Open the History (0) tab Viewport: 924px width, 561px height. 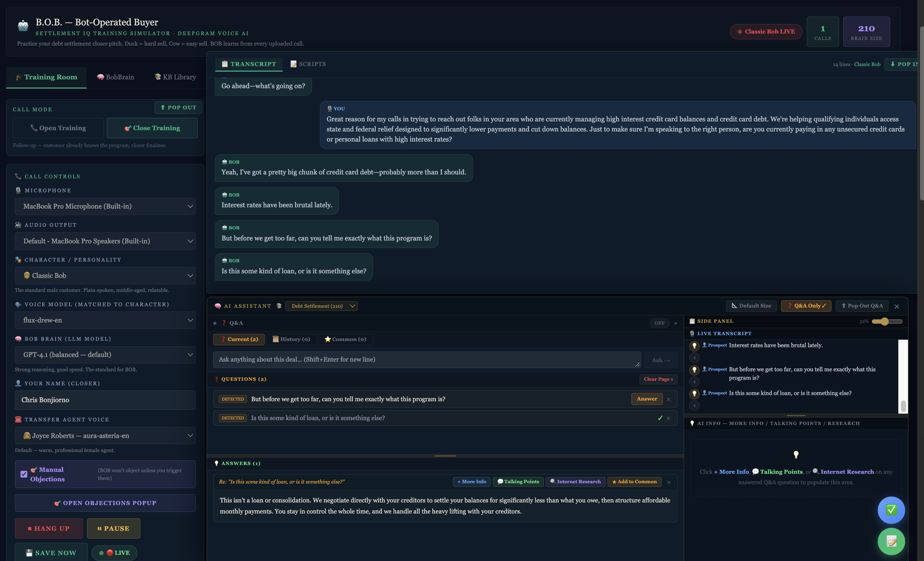[291, 339]
